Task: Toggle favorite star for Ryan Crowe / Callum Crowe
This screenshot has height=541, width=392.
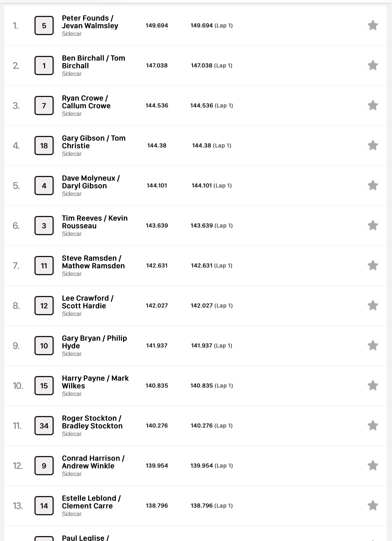Action: pos(373,106)
